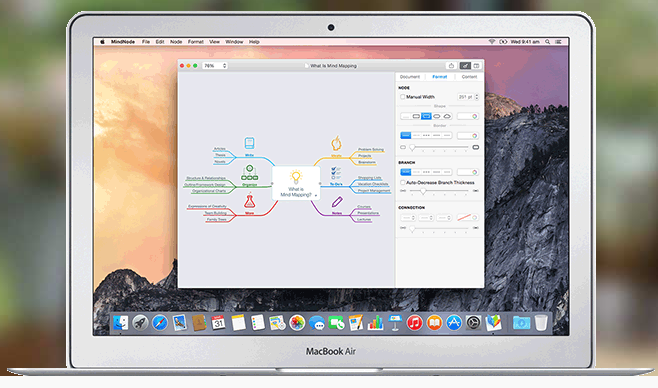Open iBooks in the dock
Image resolution: width=658 pixels, height=388 pixels.
point(434,323)
